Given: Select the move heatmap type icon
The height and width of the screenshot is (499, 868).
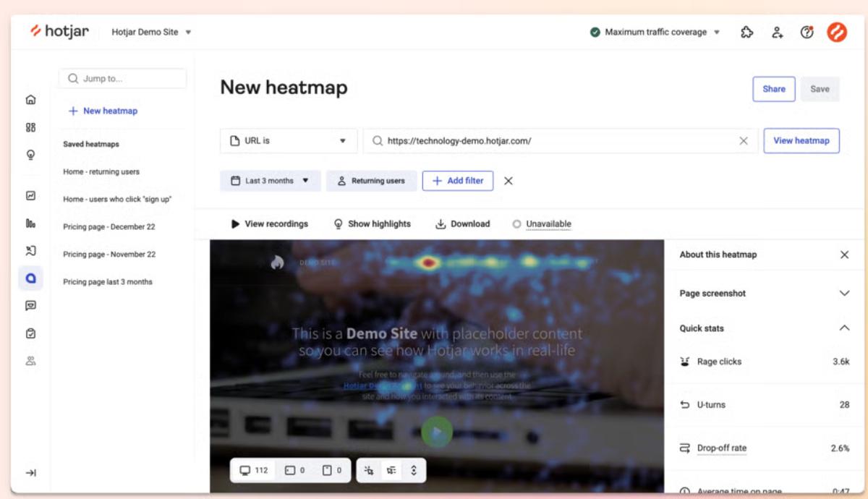Looking at the screenshot, I should 391,470.
